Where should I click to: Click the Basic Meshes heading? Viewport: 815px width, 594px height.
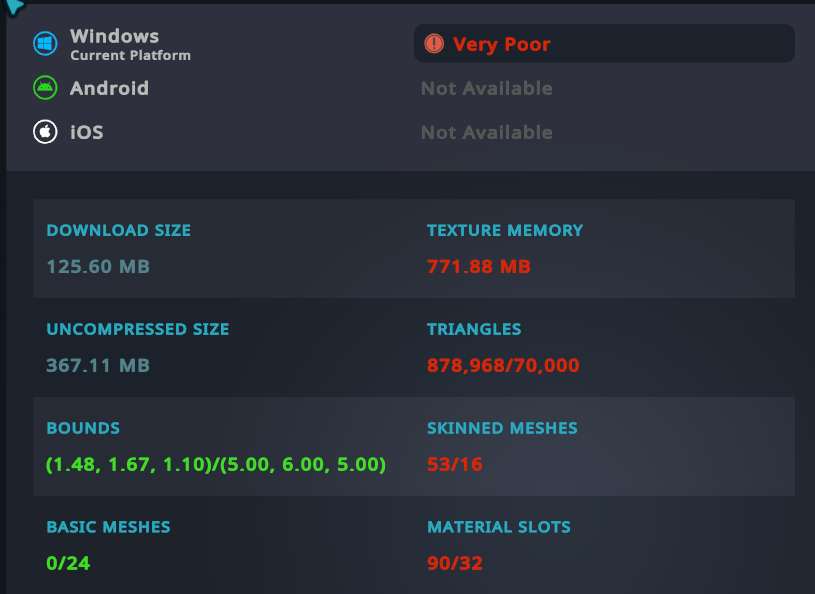click(x=108, y=526)
